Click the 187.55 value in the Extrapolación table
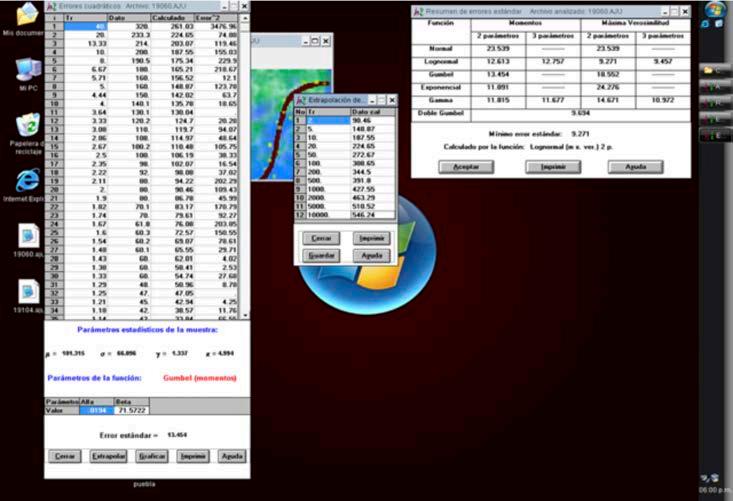 (373, 138)
